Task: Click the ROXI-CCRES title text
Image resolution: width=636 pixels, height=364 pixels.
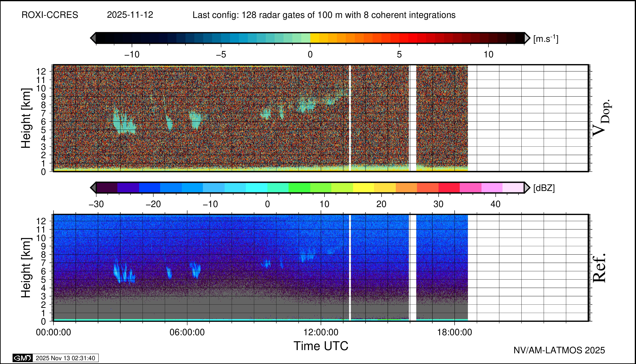Action: coord(50,15)
